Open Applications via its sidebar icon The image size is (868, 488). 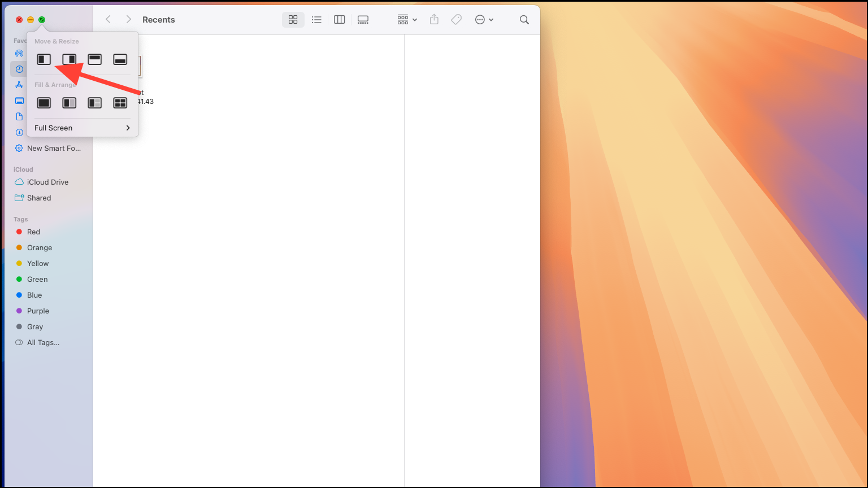point(19,85)
